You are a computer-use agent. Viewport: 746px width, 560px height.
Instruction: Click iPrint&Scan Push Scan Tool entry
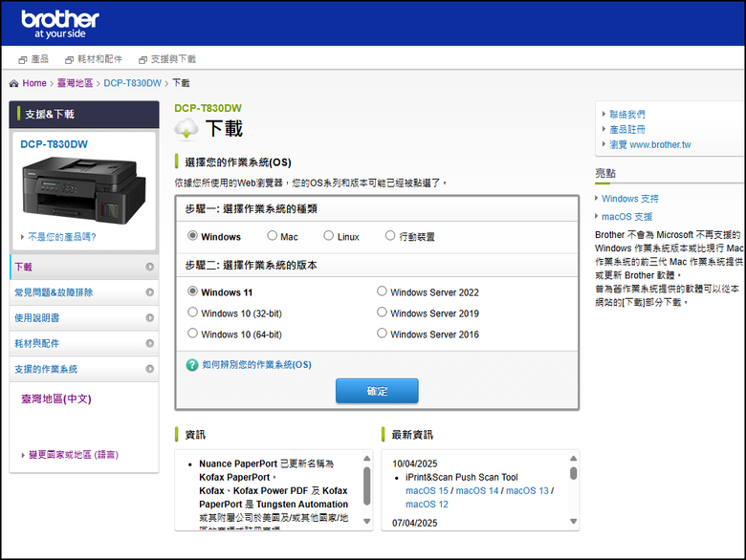[461, 477]
